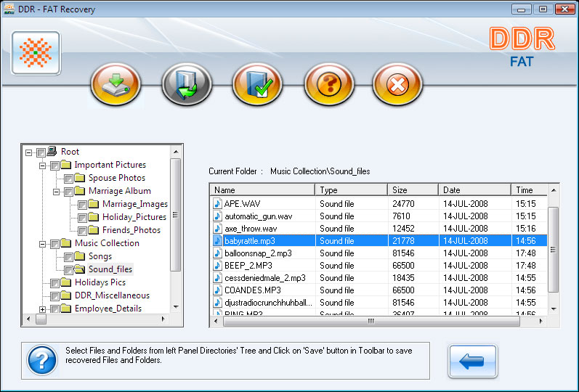This screenshot has height=392, width=579.
Task: Click the blue back arrow button
Action: point(472,361)
